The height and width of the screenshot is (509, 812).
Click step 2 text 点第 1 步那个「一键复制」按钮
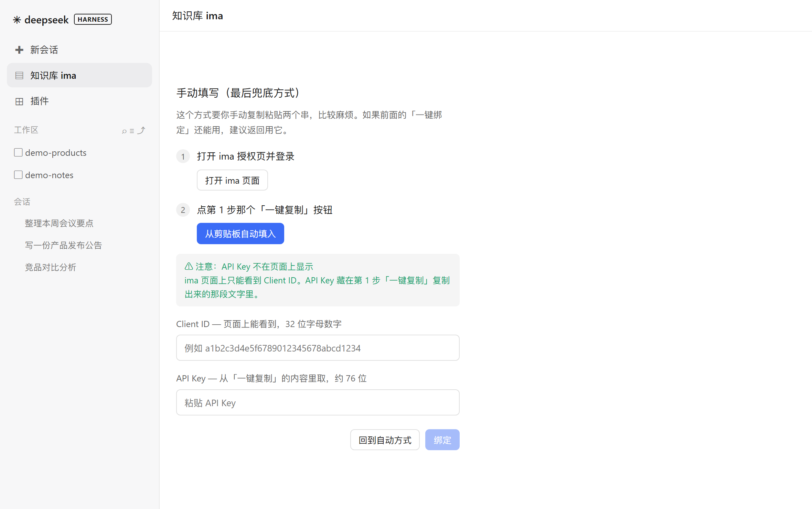[265, 210]
